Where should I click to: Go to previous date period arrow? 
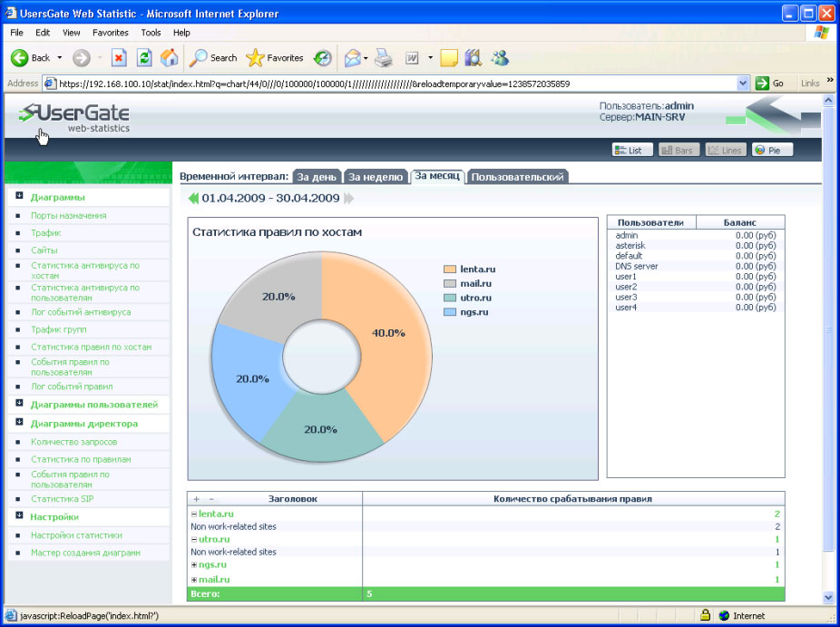(193, 198)
